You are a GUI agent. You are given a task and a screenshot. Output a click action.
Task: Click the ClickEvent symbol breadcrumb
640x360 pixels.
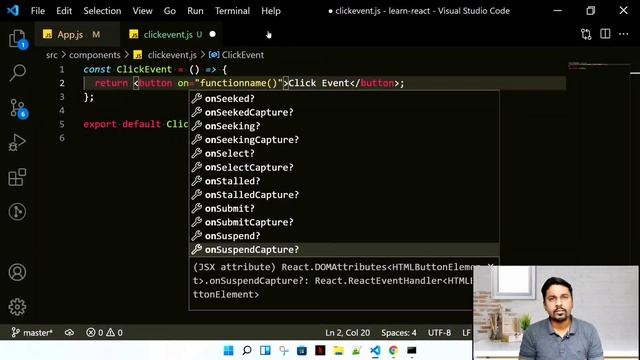point(236,55)
